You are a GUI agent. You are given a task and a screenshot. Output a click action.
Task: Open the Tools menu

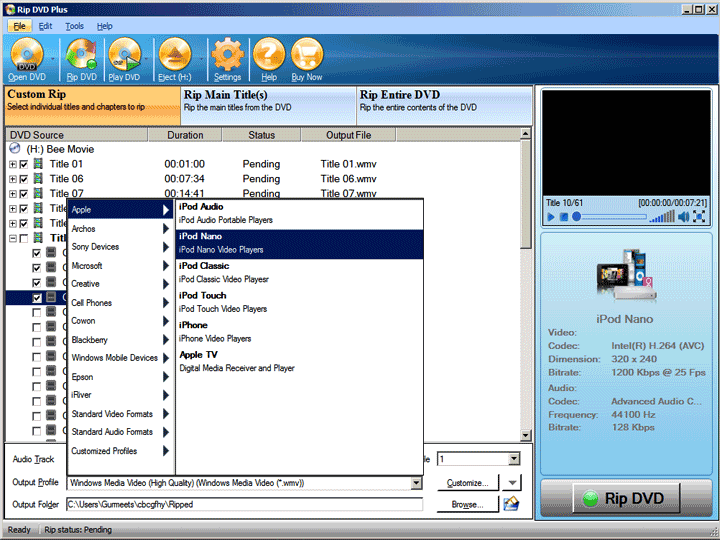pyautogui.click(x=74, y=26)
